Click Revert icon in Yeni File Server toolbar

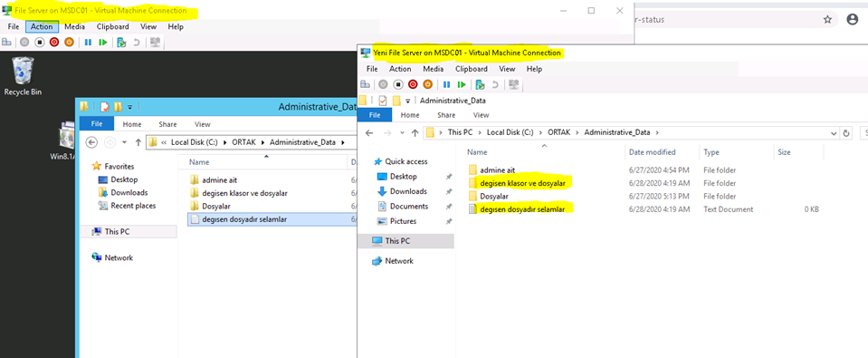click(495, 85)
